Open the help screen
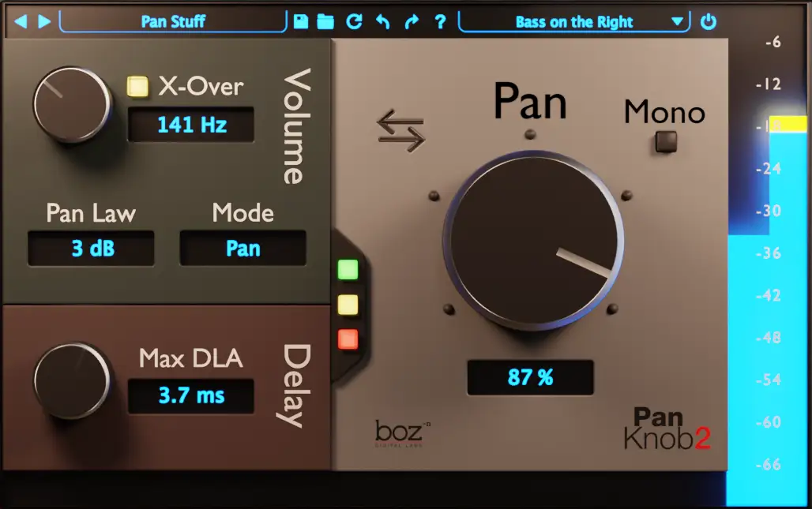This screenshot has height=509, width=812. coord(440,21)
